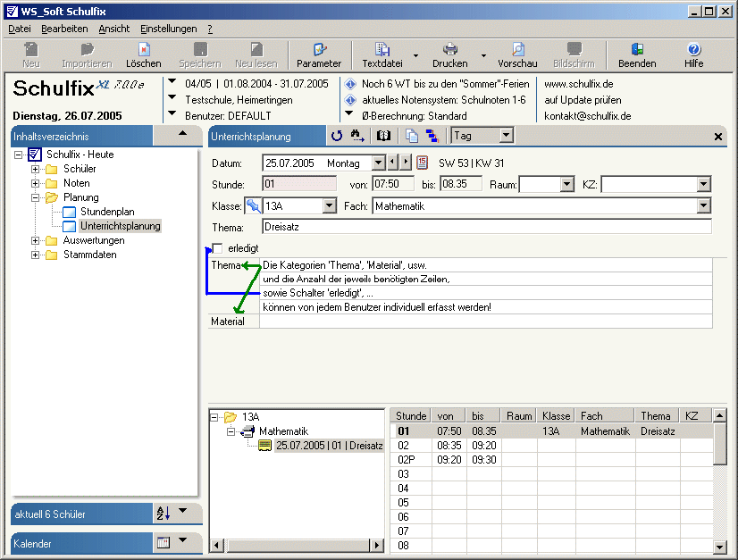Open the Datei menu

[x=20, y=29]
